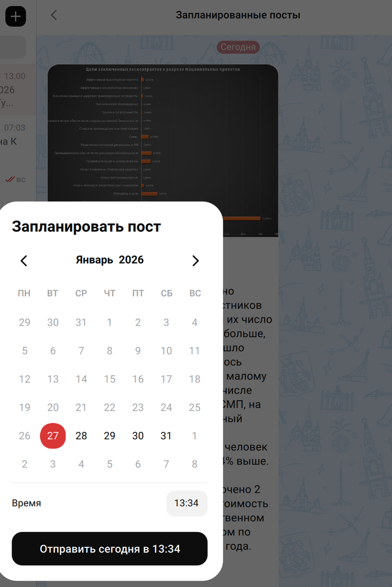
Task: Click the Сегодня date badge
Action: point(237,47)
